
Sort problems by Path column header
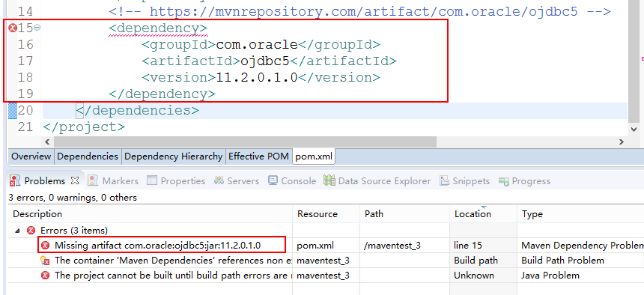tap(405, 214)
